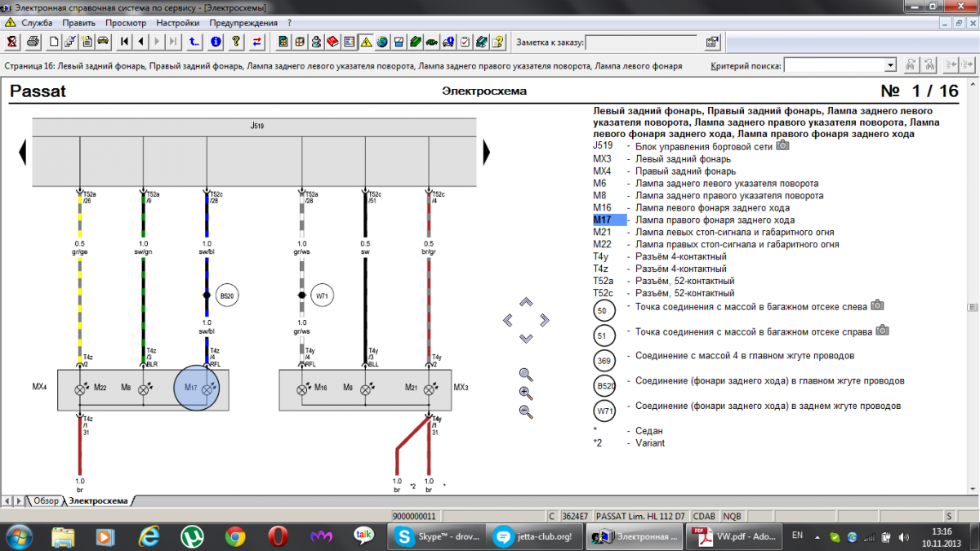Click the yellow warning triangle toolbar icon
The width and height of the screenshot is (980, 551).
(365, 41)
